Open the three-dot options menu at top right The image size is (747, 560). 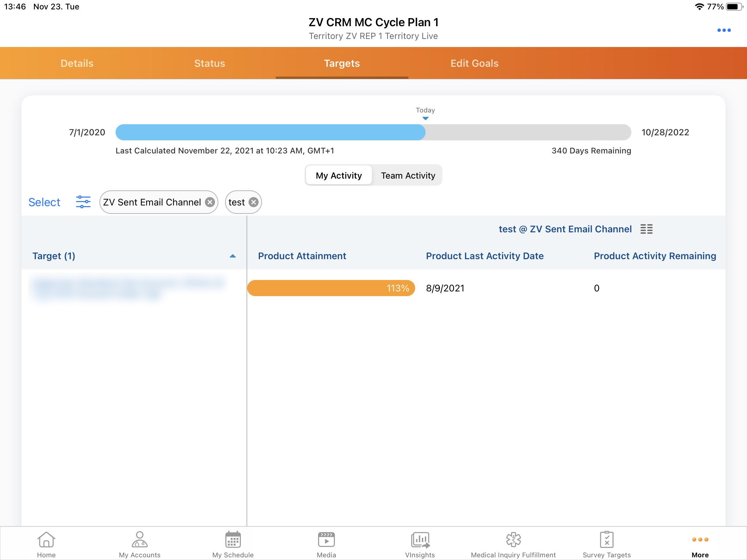(x=723, y=30)
